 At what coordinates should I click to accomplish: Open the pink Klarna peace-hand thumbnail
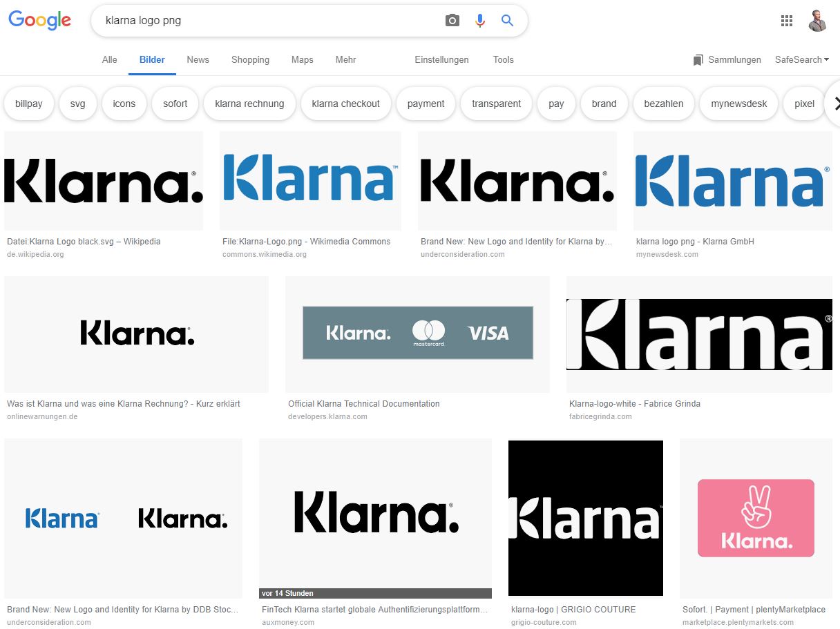click(756, 518)
